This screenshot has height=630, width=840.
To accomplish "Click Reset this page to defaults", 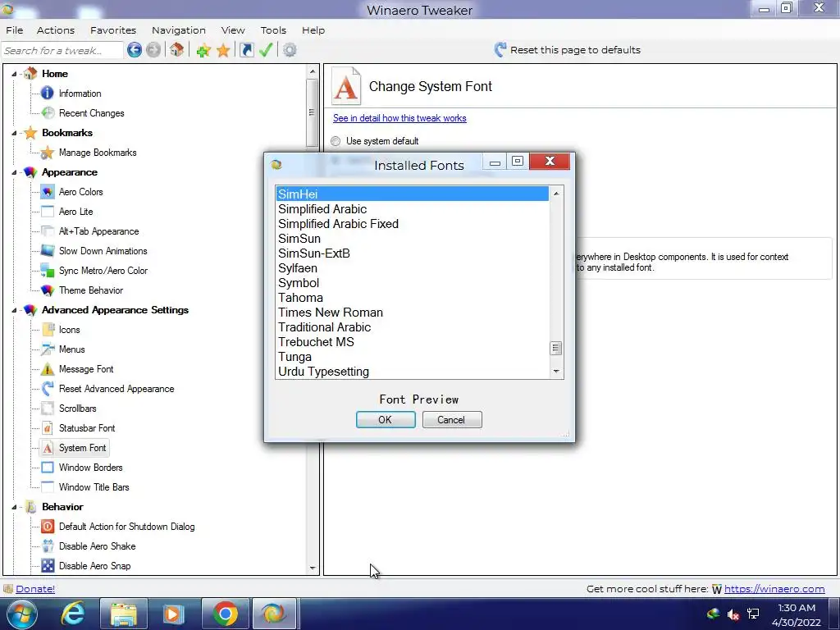I will 568,50.
